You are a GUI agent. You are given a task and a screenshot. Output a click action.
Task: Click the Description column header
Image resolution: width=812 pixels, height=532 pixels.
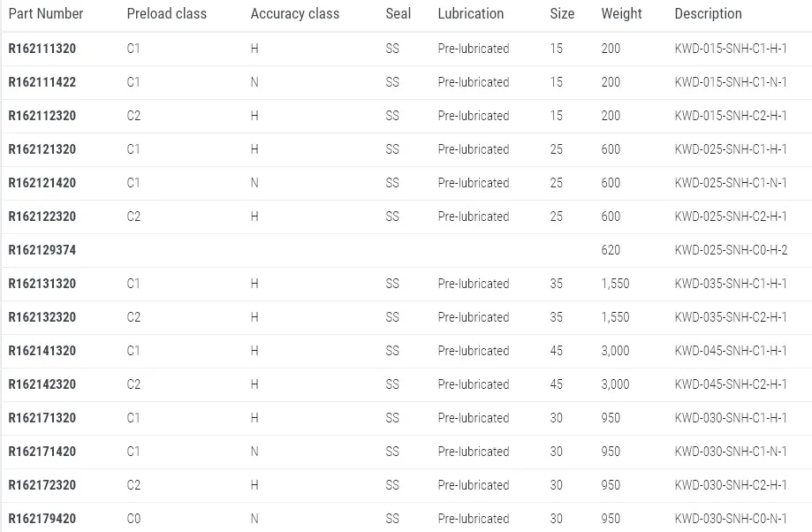pyautogui.click(x=708, y=14)
